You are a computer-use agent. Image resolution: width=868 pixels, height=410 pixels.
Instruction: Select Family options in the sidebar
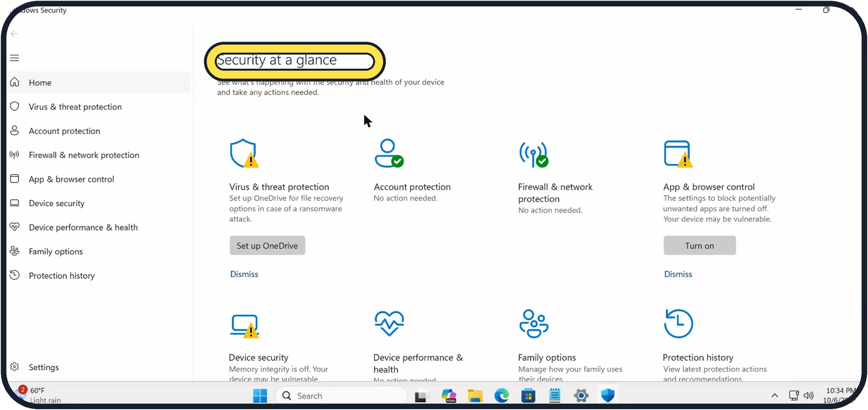[99, 252]
